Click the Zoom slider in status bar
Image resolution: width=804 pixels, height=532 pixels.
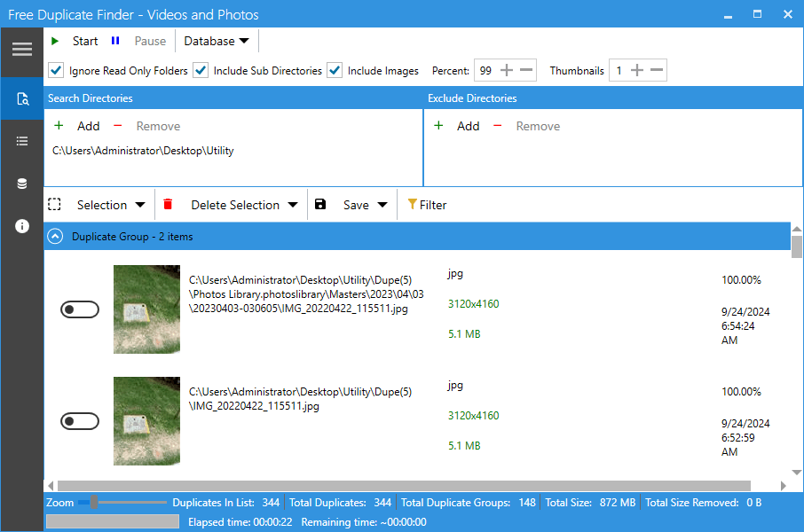pos(93,503)
